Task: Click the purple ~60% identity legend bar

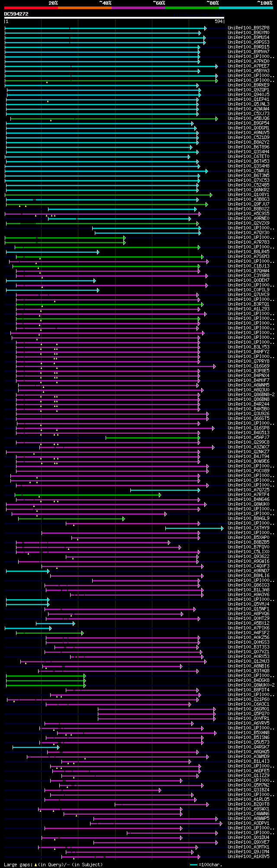Action: [x=138, y=8]
